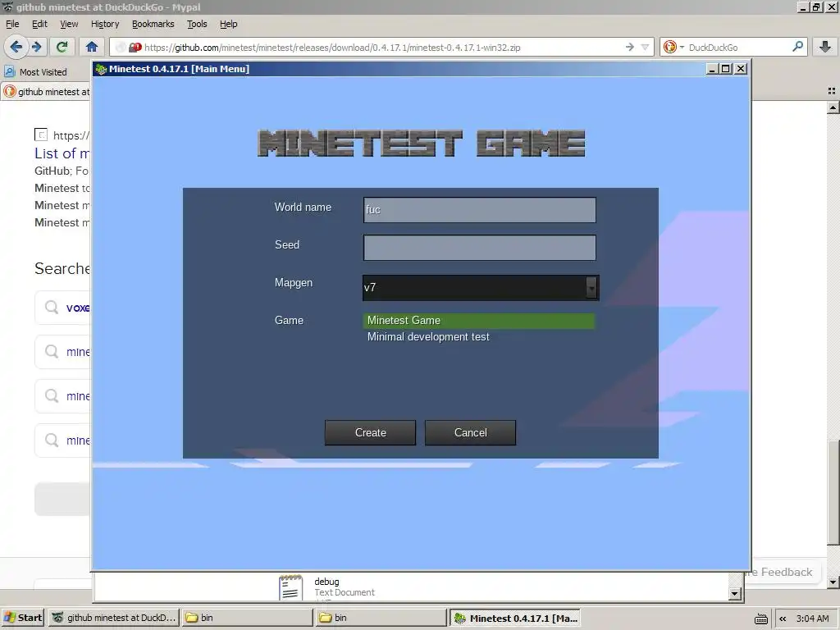
Task: Open the View menu
Action: tap(69, 24)
